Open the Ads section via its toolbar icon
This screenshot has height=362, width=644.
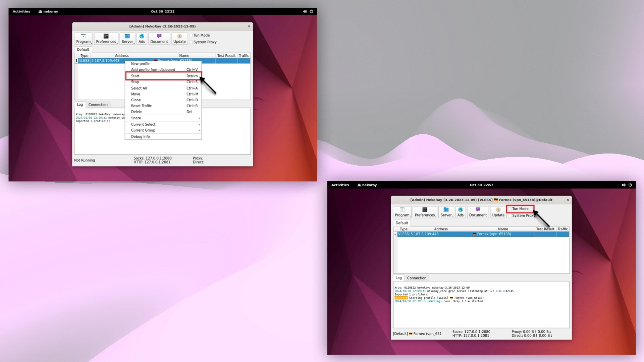pyautogui.click(x=142, y=38)
